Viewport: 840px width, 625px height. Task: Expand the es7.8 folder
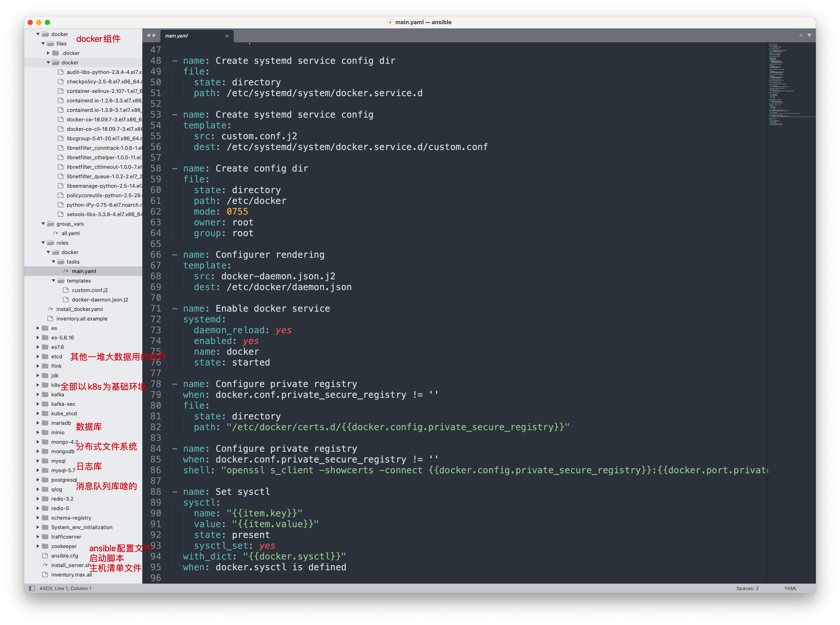(38, 347)
